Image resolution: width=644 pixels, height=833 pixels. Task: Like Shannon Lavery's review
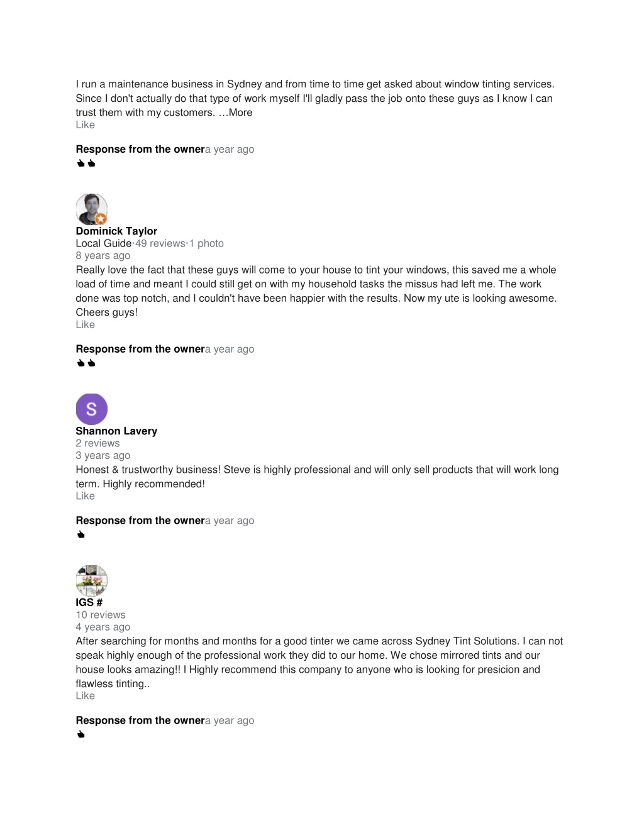[x=85, y=496]
